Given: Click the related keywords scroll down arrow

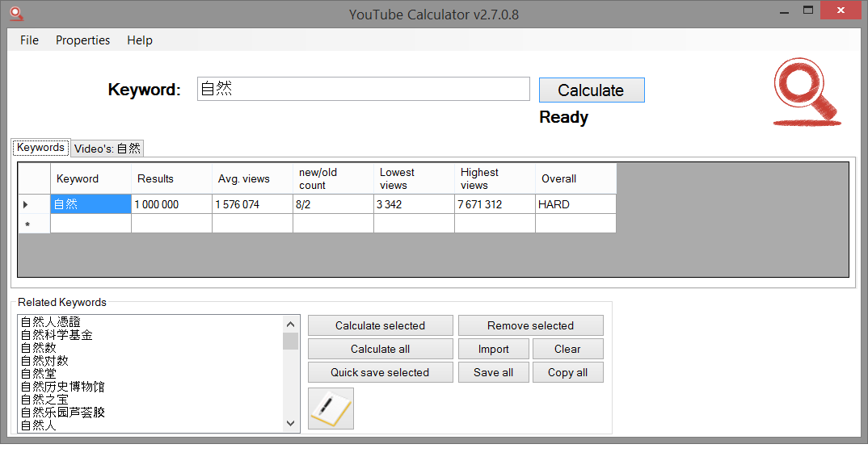Looking at the screenshot, I should pos(291,423).
